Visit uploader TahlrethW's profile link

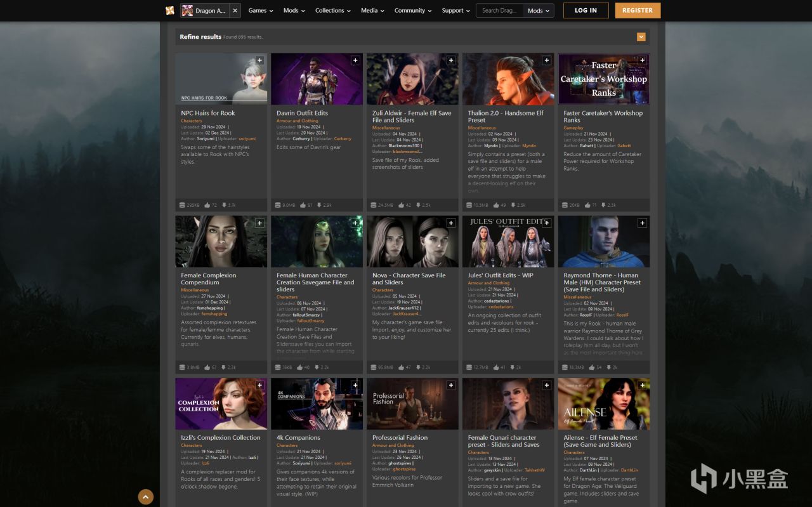[x=535, y=470]
